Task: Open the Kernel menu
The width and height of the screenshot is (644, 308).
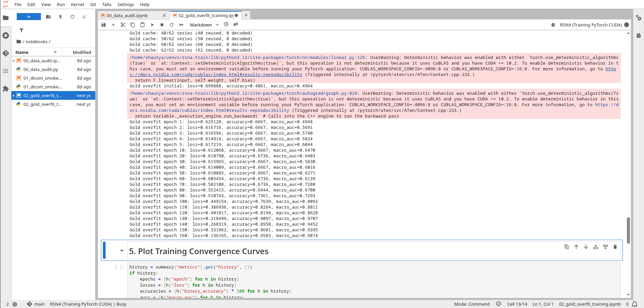Action: point(77,4)
